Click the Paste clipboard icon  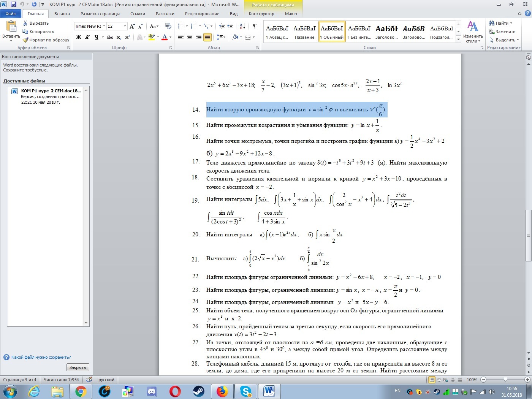[x=11, y=27]
